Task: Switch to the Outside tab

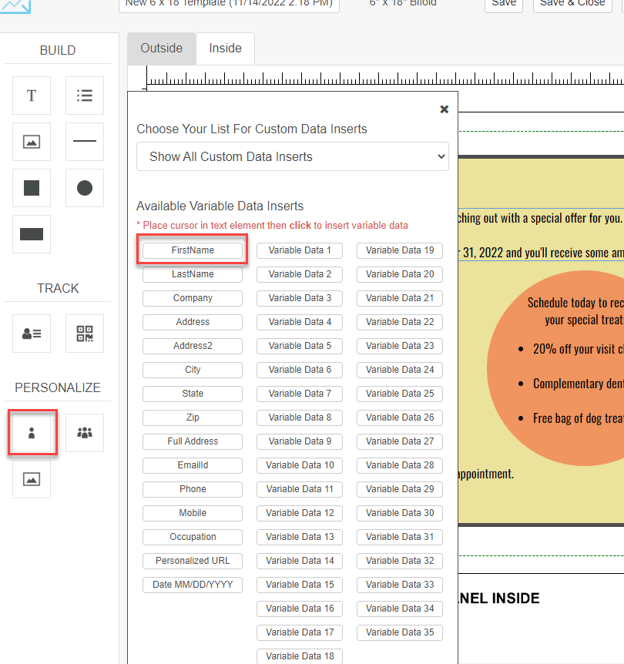Action: coord(161,48)
